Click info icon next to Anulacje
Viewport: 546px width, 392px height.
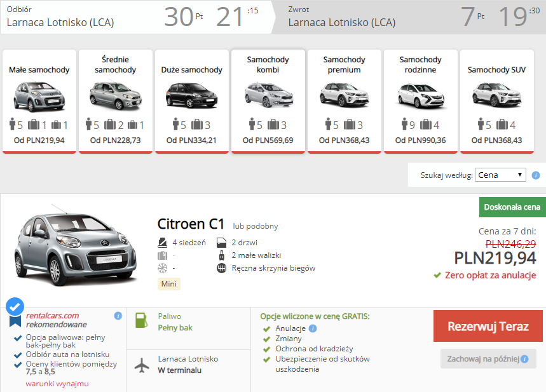coord(313,328)
